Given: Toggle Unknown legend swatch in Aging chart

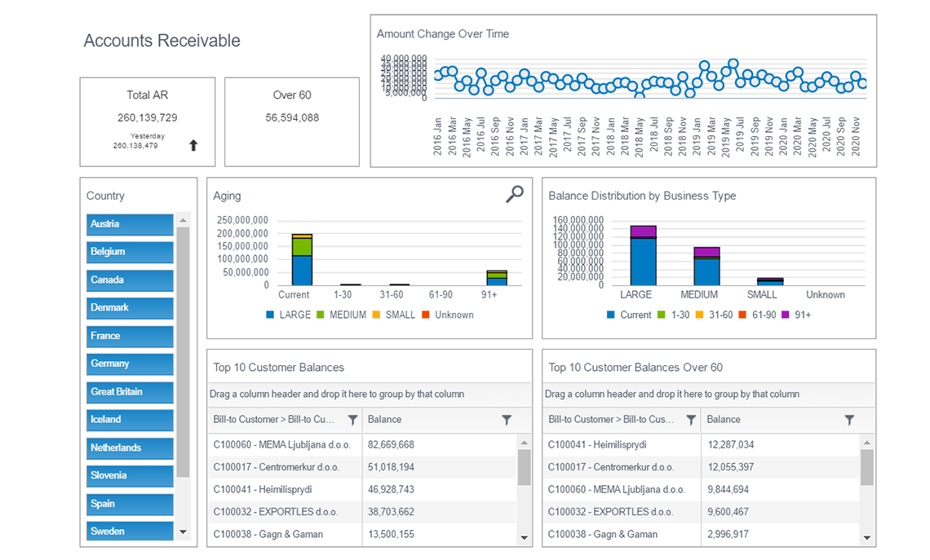Looking at the screenshot, I should tap(425, 315).
